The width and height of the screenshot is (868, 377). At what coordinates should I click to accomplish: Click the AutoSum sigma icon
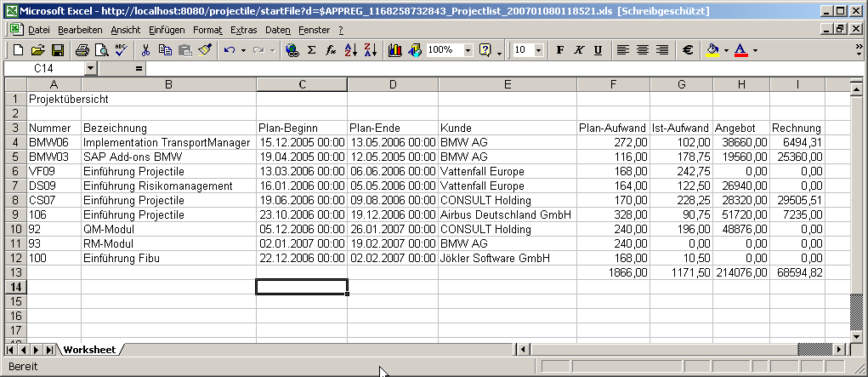click(x=311, y=50)
